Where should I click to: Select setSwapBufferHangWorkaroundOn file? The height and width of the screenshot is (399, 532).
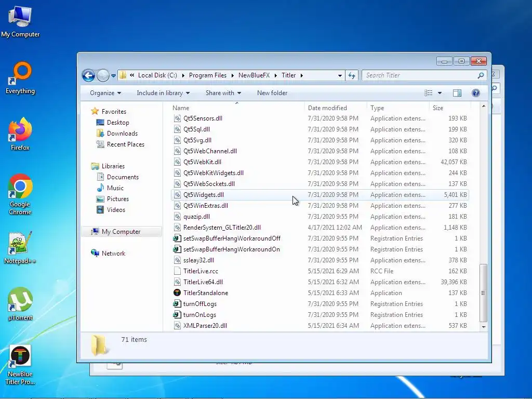320,249
